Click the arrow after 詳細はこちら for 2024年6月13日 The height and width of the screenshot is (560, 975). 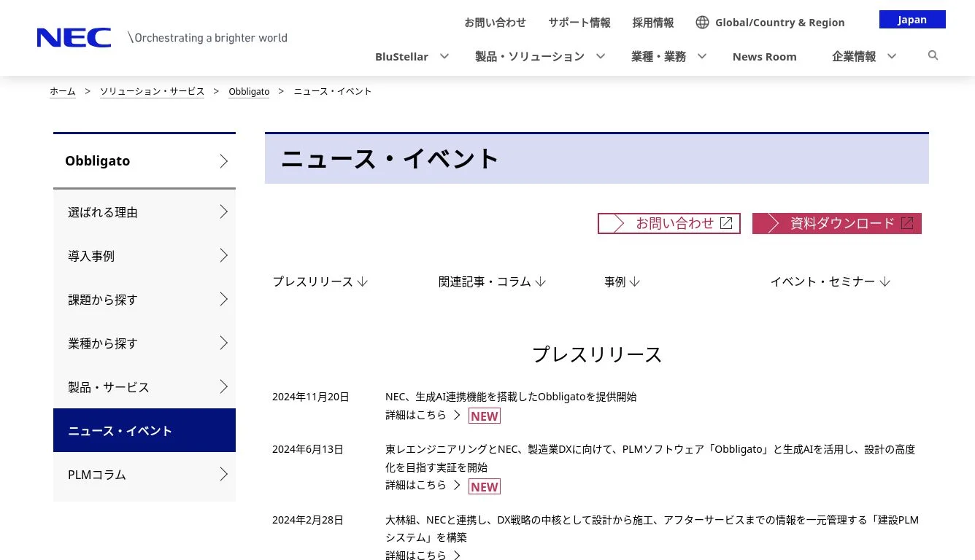point(457,485)
